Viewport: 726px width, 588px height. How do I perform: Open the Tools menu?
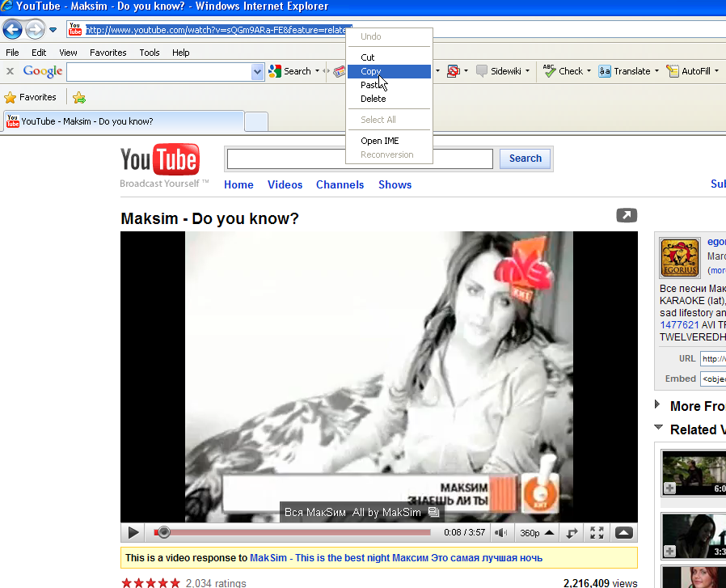pyautogui.click(x=150, y=53)
